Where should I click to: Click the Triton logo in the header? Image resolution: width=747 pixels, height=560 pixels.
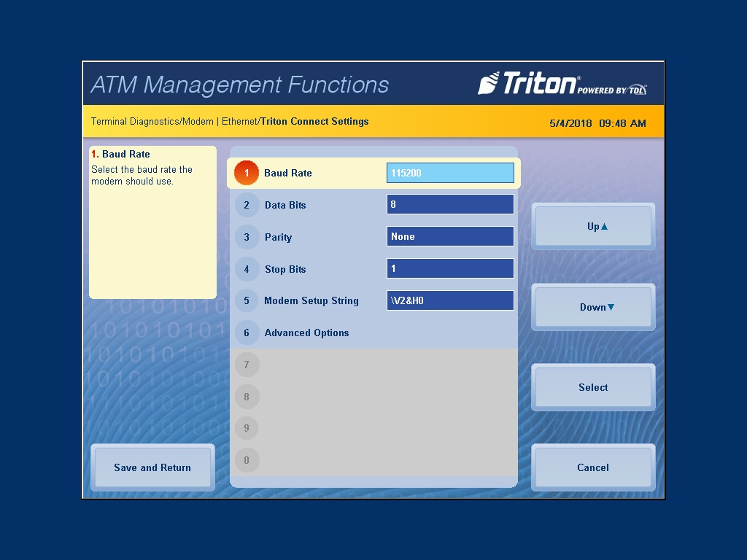[562, 84]
